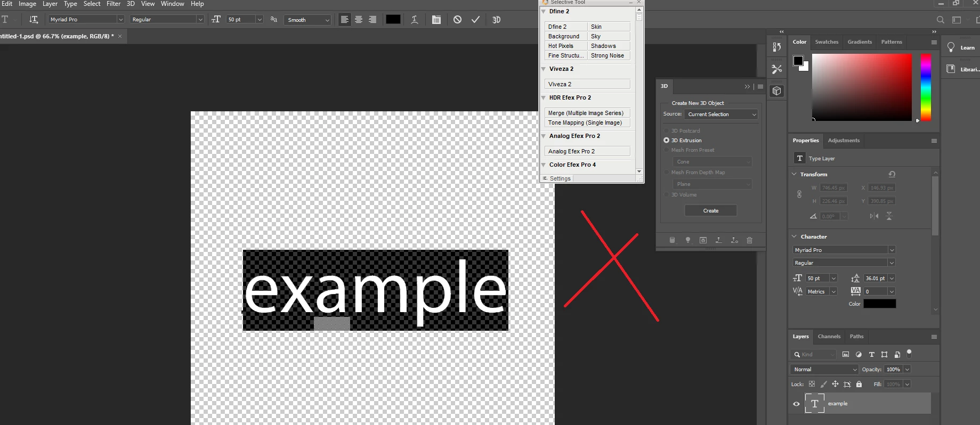This screenshot has width=980, height=425.
Task: Collapse HDR Efex Pro 2 section
Action: tap(544, 97)
